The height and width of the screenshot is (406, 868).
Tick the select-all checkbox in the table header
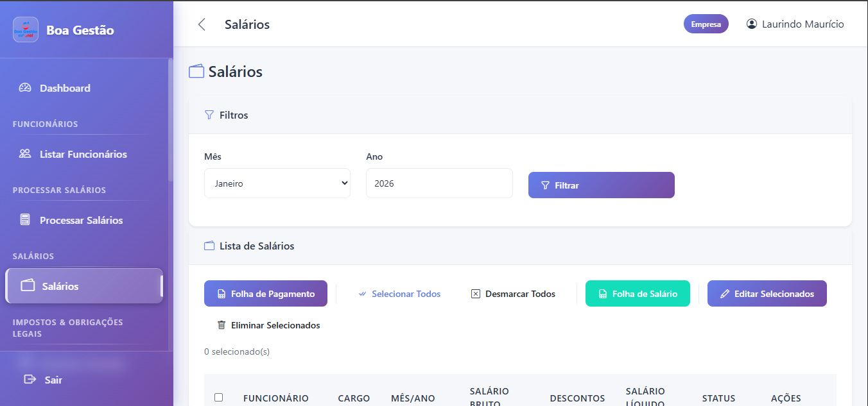(x=218, y=397)
